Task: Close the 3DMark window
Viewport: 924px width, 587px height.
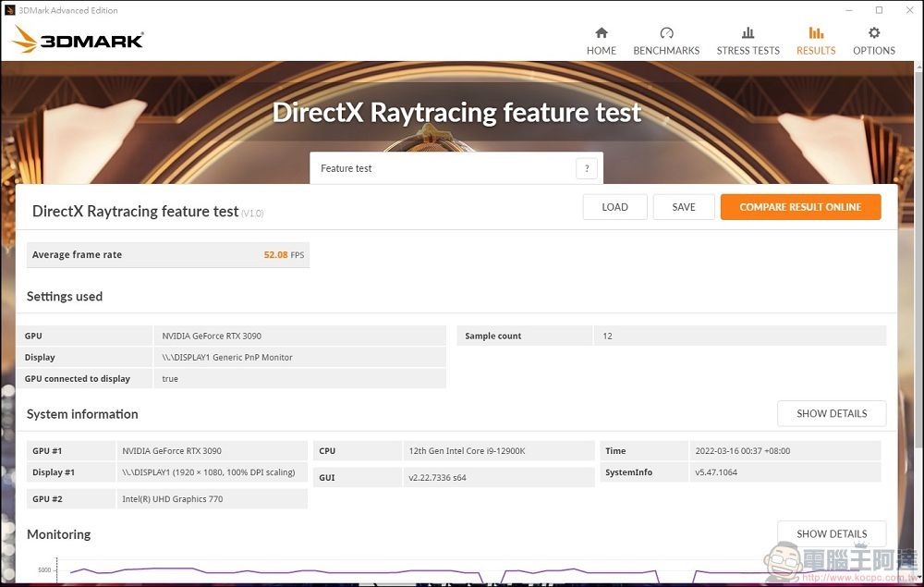Action: pyautogui.click(x=908, y=10)
